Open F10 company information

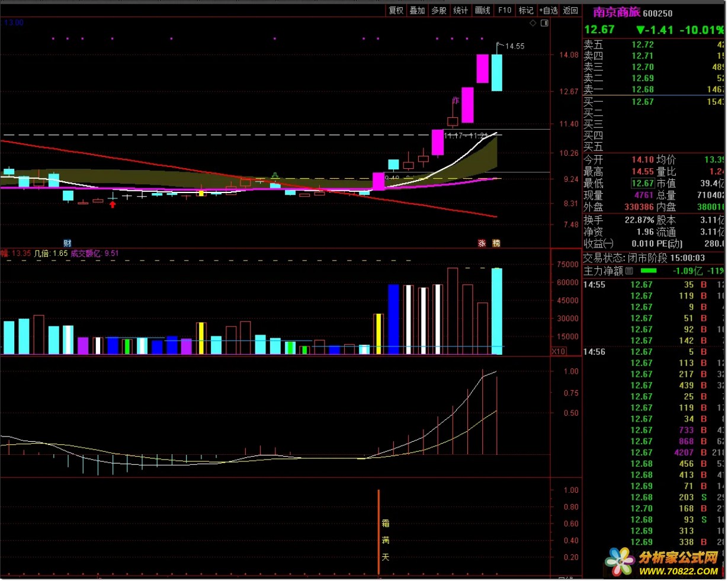pos(505,10)
